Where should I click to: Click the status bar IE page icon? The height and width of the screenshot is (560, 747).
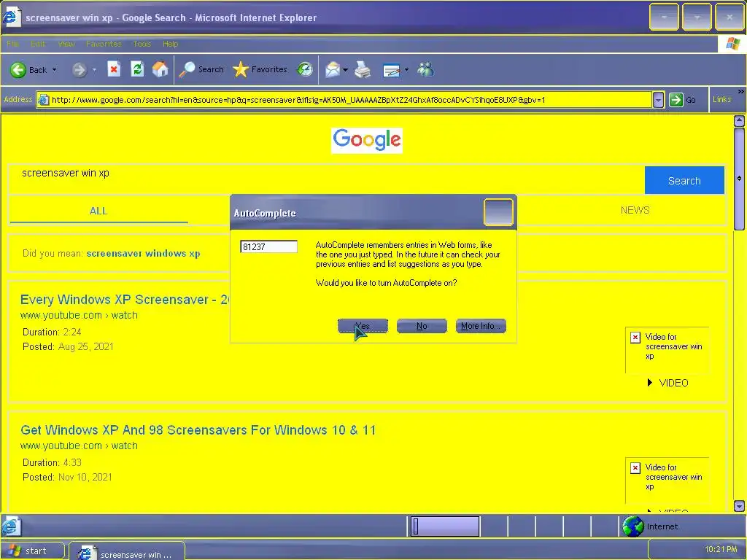click(10, 526)
